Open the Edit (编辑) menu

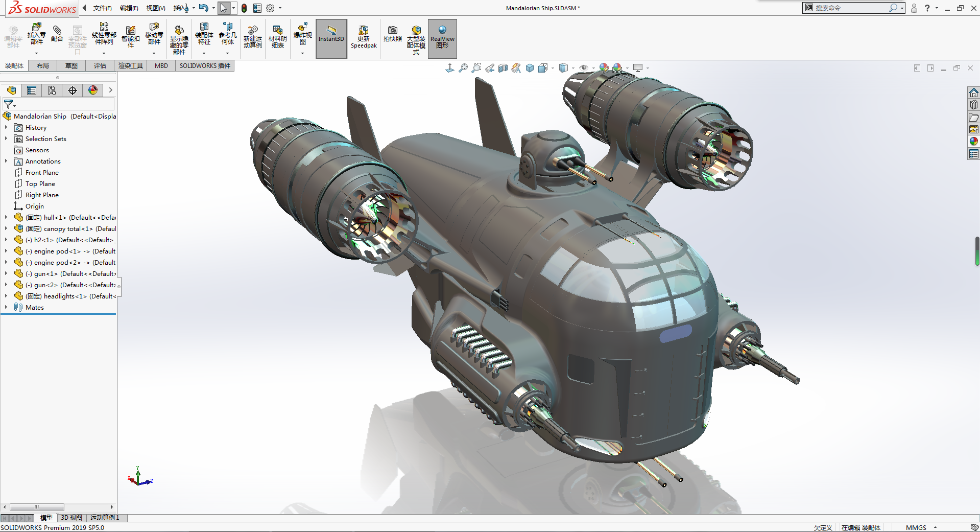(x=129, y=8)
